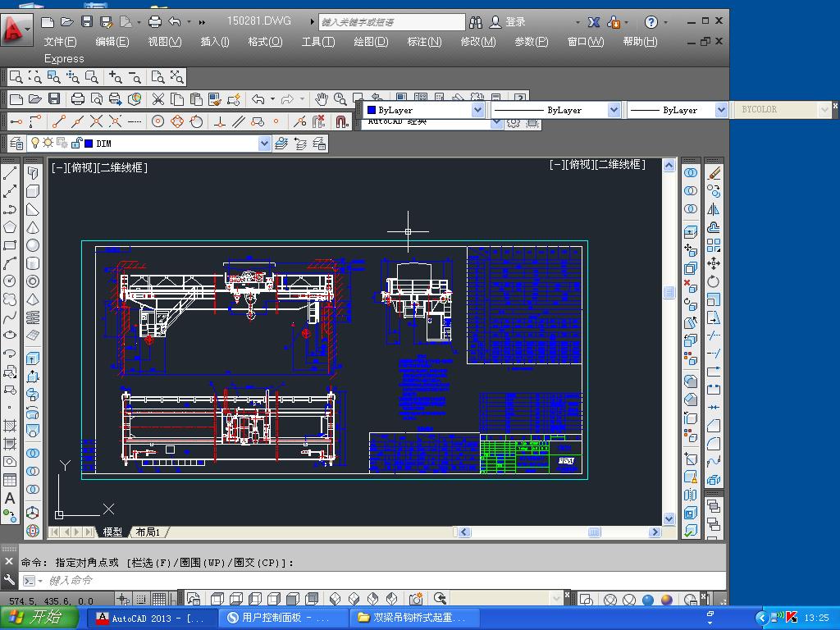This screenshot has height=630, width=840.
Task: Click the Windows 开始 start button
Action: [x=39, y=618]
